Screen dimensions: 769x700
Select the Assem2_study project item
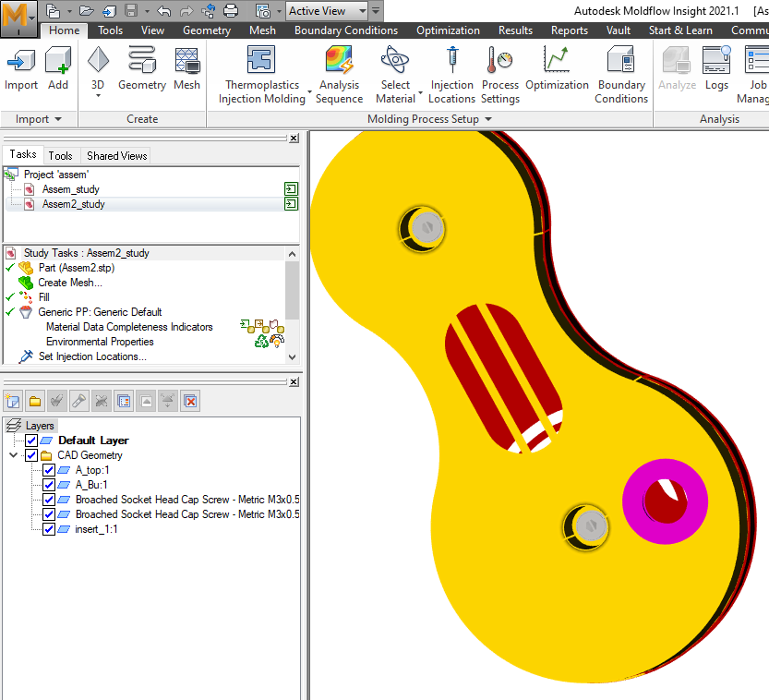click(74, 204)
